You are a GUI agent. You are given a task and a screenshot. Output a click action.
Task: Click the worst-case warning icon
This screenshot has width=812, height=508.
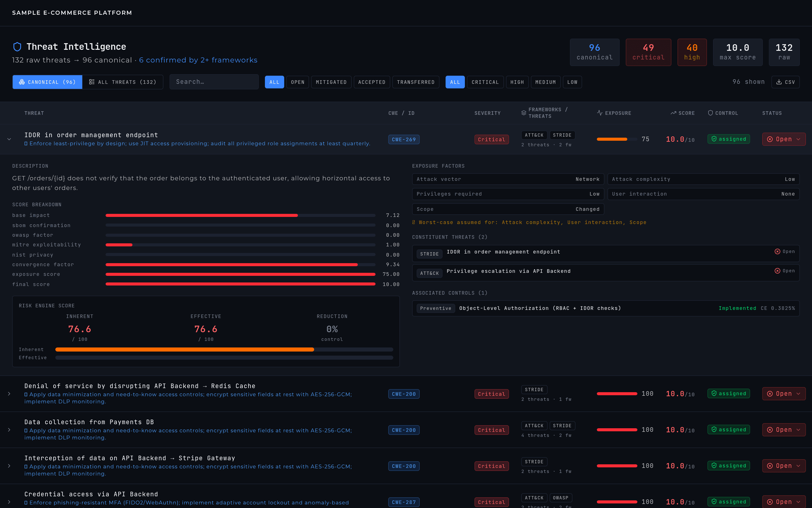click(x=414, y=223)
